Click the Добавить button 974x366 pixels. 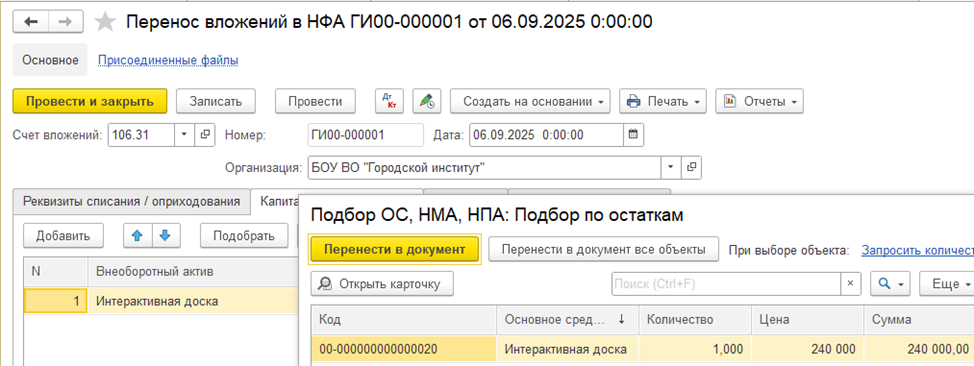click(x=63, y=236)
